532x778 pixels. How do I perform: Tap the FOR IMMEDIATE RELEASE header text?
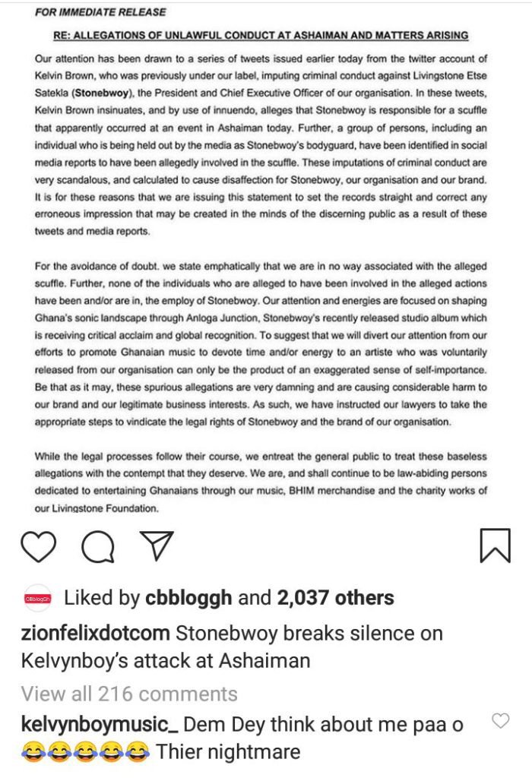pos(100,12)
